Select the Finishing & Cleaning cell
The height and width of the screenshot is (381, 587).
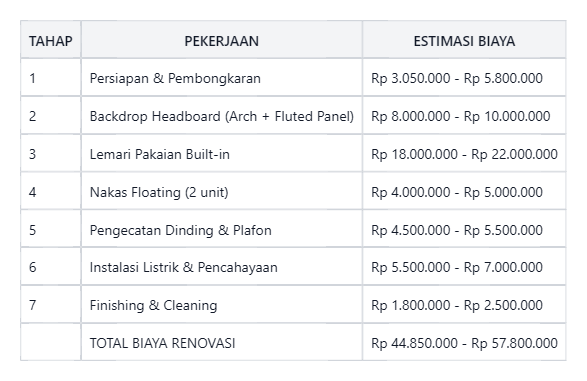[x=222, y=305]
